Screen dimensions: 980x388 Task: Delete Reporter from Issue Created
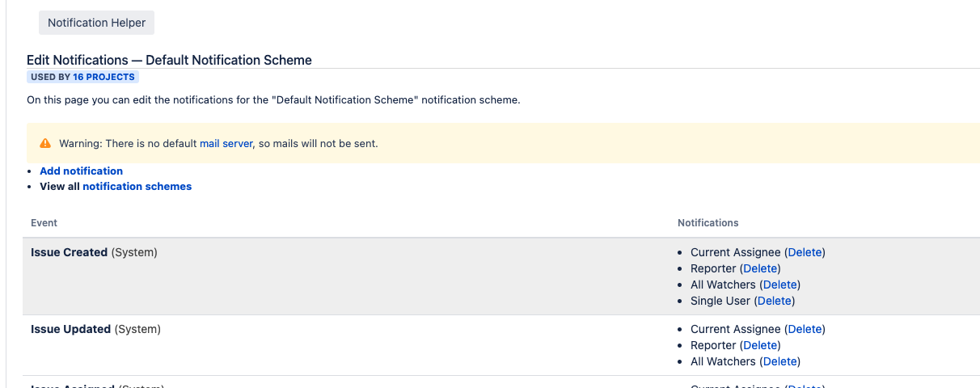point(760,268)
